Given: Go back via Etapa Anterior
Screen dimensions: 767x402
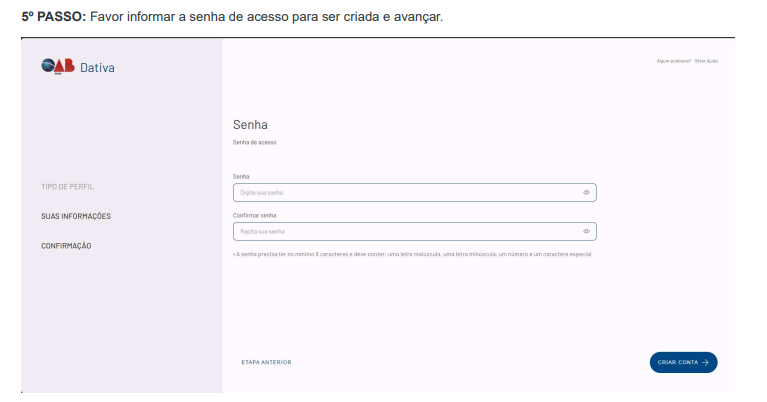Looking at the screenshot, I should coord(266,362).
